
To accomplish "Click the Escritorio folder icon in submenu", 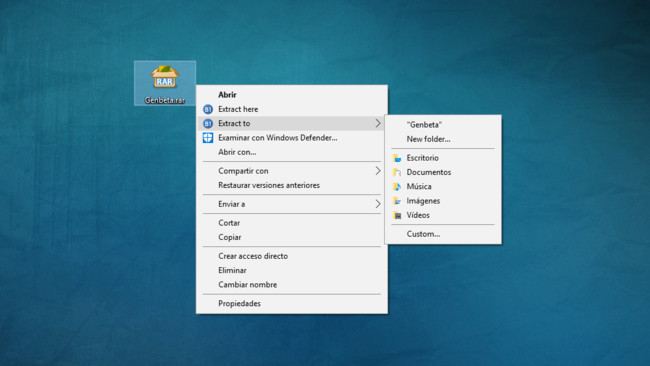I will [397, 158].
